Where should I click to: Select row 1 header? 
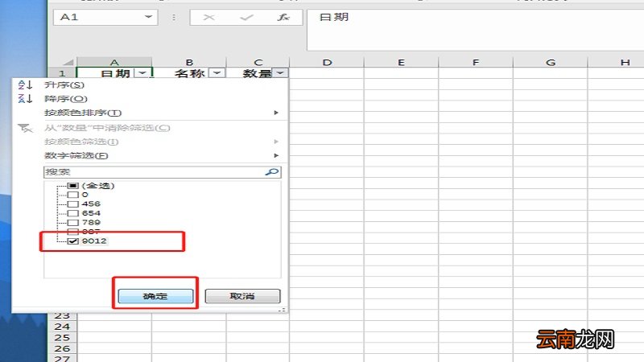62,73
